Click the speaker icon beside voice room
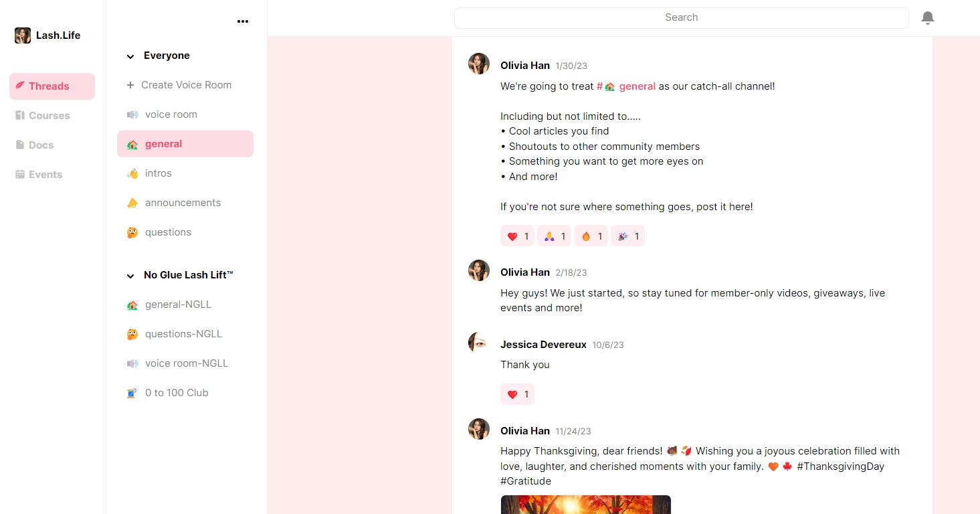 132,114
